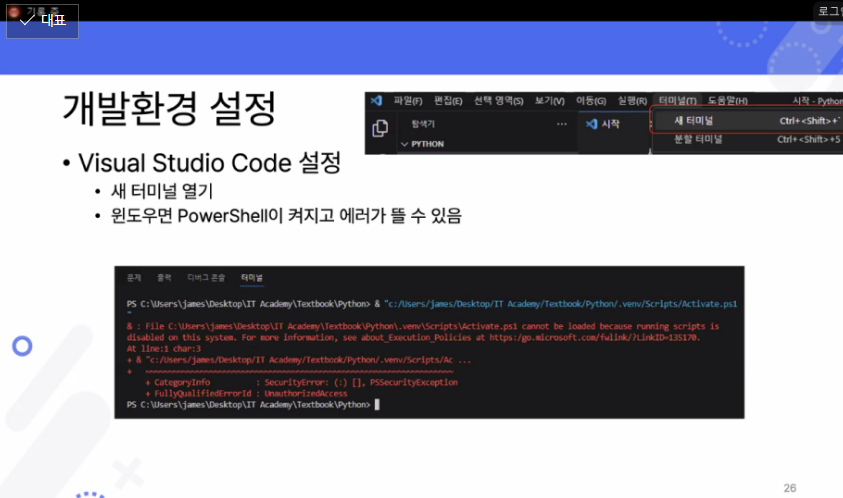
Task: Click the PowerShell error warning bullet text
Action: [x=286, y=216]
